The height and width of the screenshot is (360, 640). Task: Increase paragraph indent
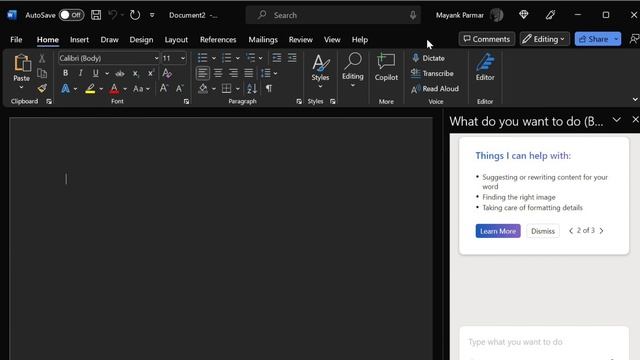(292, 58)
